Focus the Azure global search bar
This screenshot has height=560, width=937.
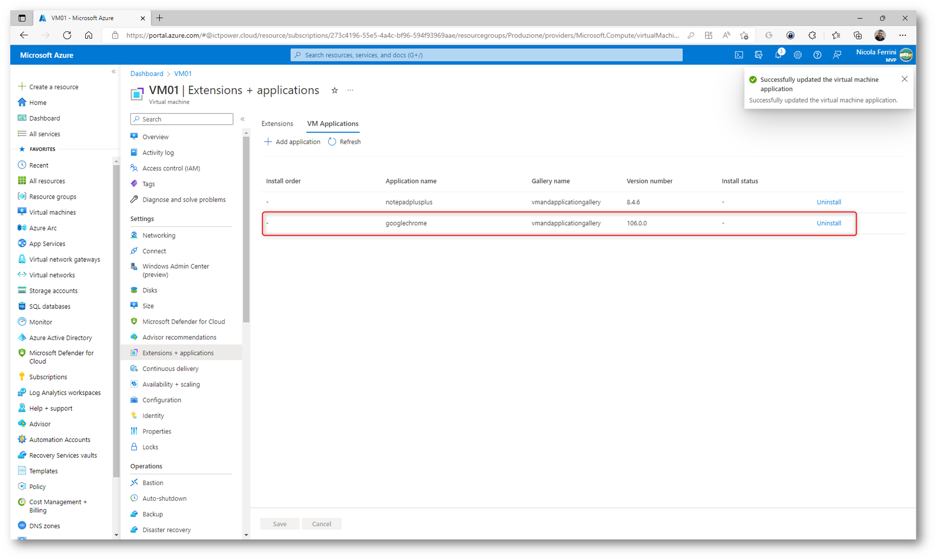point(486,55)
